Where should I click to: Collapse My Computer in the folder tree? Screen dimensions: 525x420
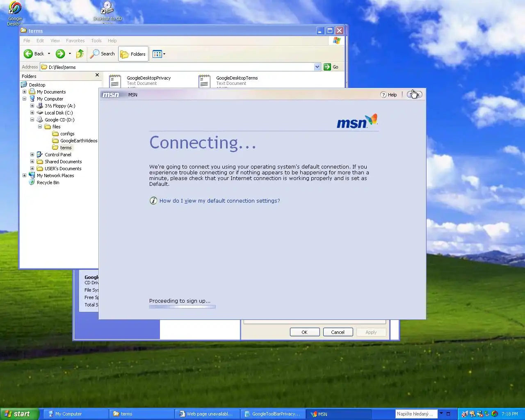(x=24, y=99)
